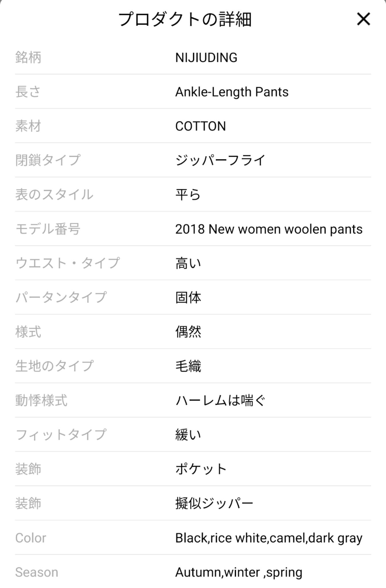Tap the 銘柄 brand label
This screenshot has height=588, width=386.
28,57
